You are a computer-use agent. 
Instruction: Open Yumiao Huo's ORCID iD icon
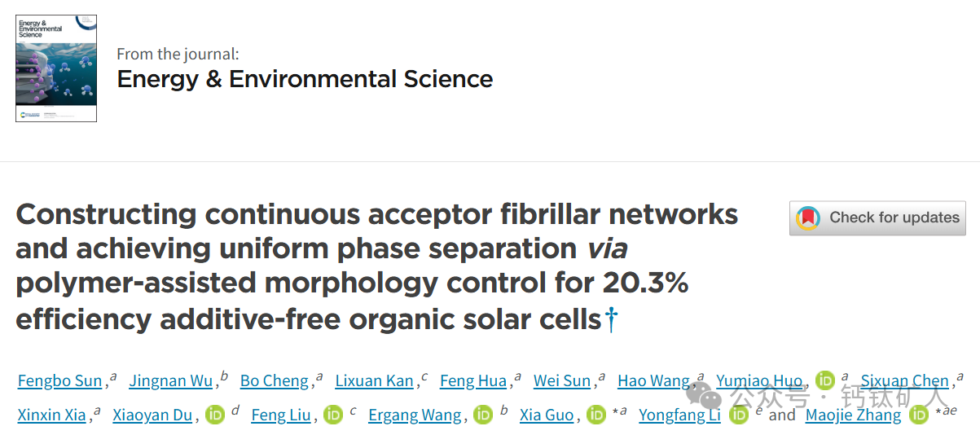coord(825,380)
